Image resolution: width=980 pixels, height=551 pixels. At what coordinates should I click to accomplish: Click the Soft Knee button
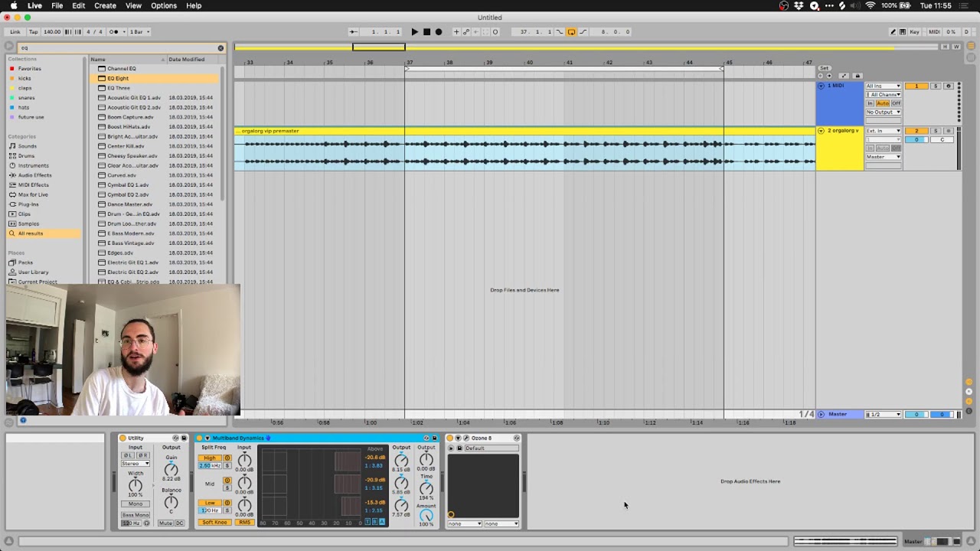tap(214, 523)
